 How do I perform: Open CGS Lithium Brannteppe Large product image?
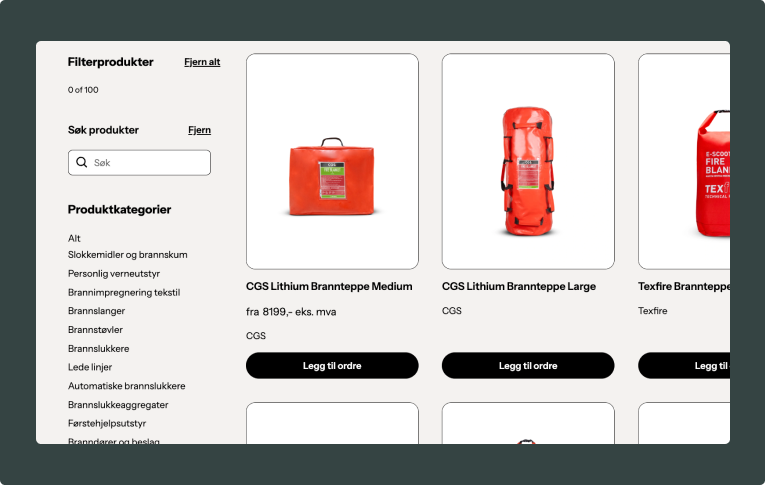coord(528,162)
